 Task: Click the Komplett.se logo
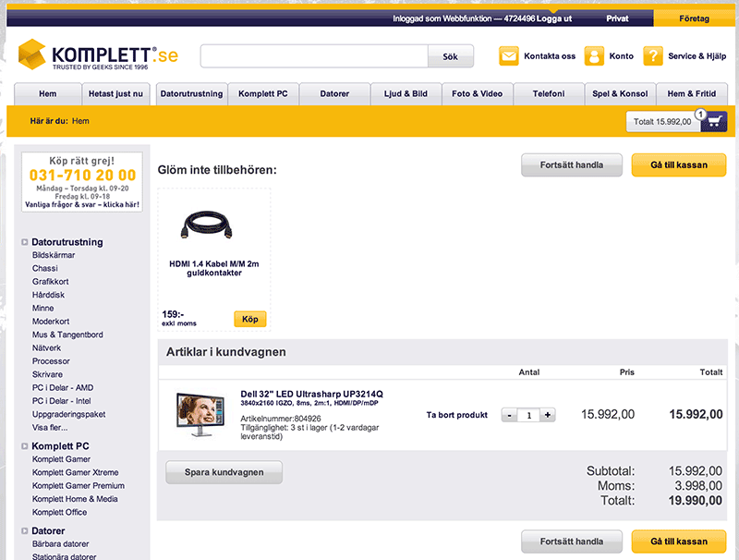(97, 55)
